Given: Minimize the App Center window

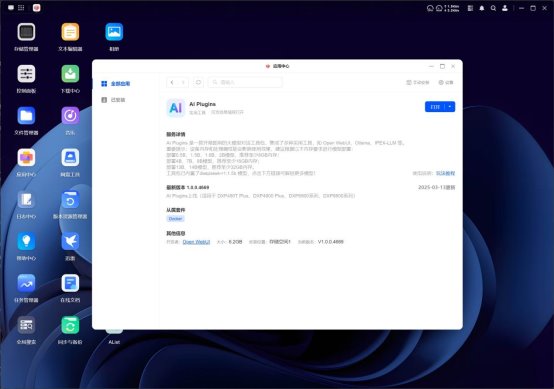Looking at the screenshot, I should point(431,66).
